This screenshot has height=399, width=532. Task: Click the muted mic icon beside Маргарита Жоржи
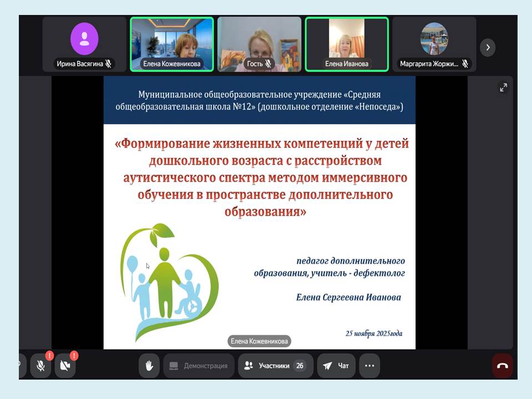pos(465,64)
